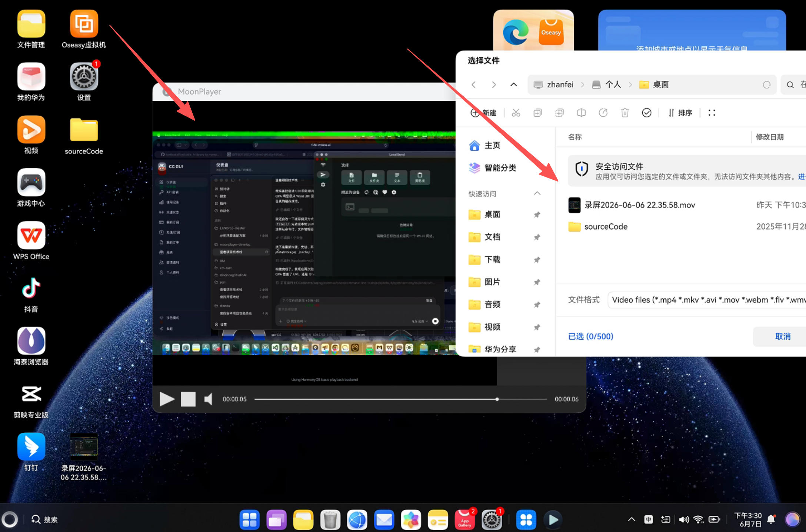
Task: Sort by the 修改日期 column header
Action: [770, 137]
